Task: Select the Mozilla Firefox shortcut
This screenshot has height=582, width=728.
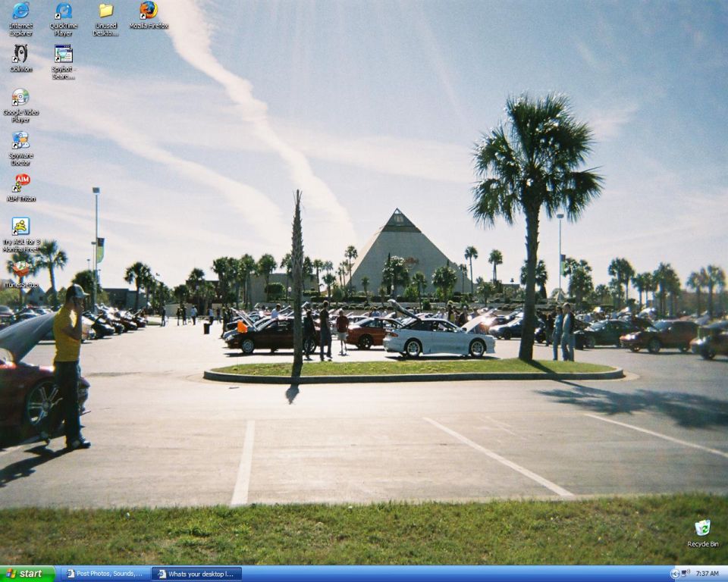Action: point(149,15)
